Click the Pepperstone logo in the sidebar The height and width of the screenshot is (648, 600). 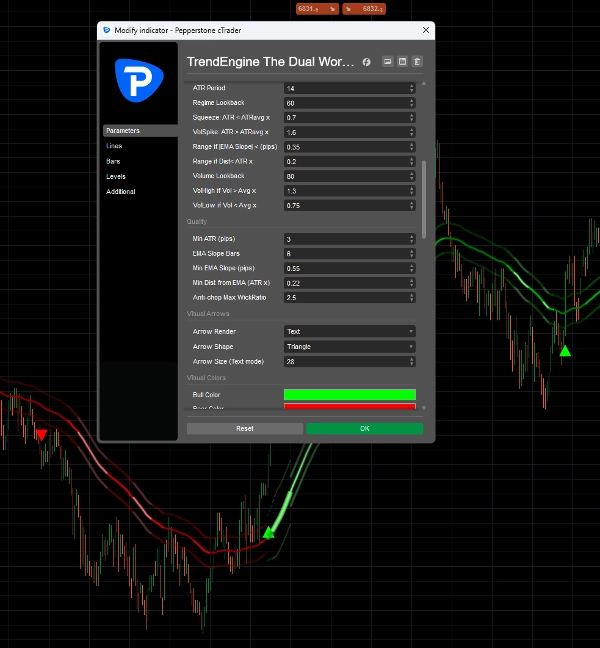click(139, 80)
